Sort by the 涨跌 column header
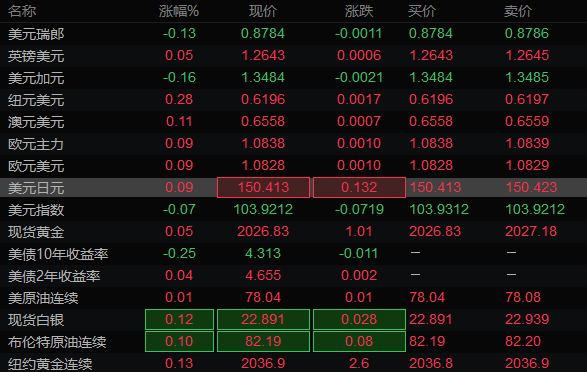 click(x=359, y=11)
